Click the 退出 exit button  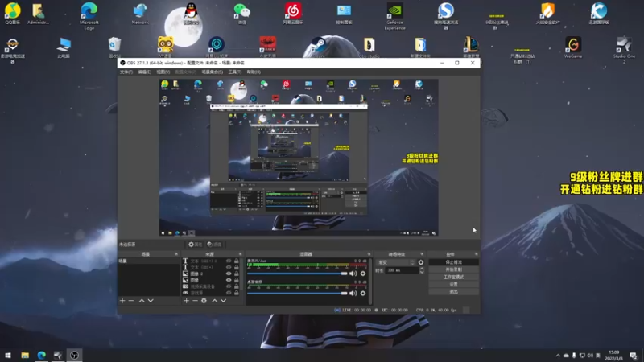point(454,292)
